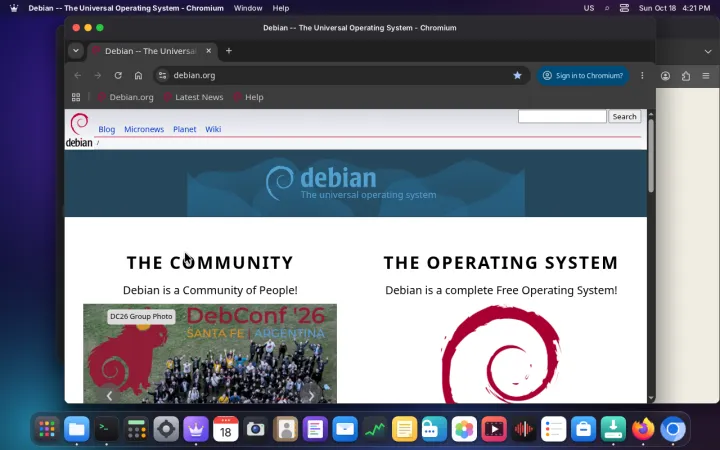Open the Chromium home page
The width and height of the screenshot is (720, 450).
(x=138, y=75)
